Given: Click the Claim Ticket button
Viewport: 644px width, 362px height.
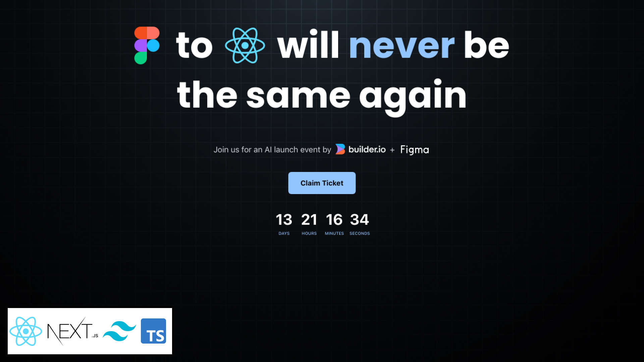Looking at the screenshot, I should tap(322, 183).
